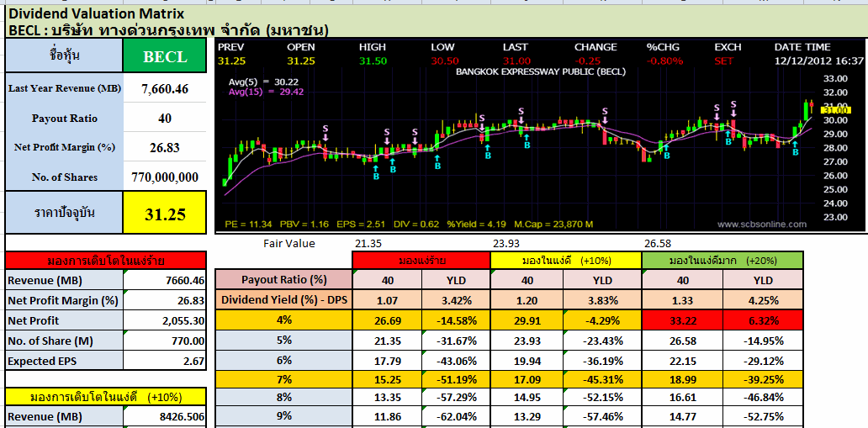
Task: Select the fair value 23.93 above the yellow header
Action: pos(506,243)
